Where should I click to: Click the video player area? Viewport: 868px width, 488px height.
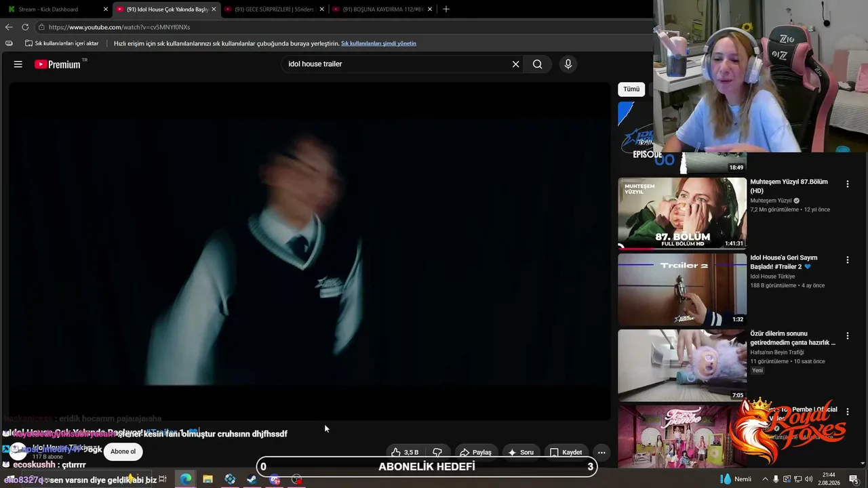click(309, 251)
